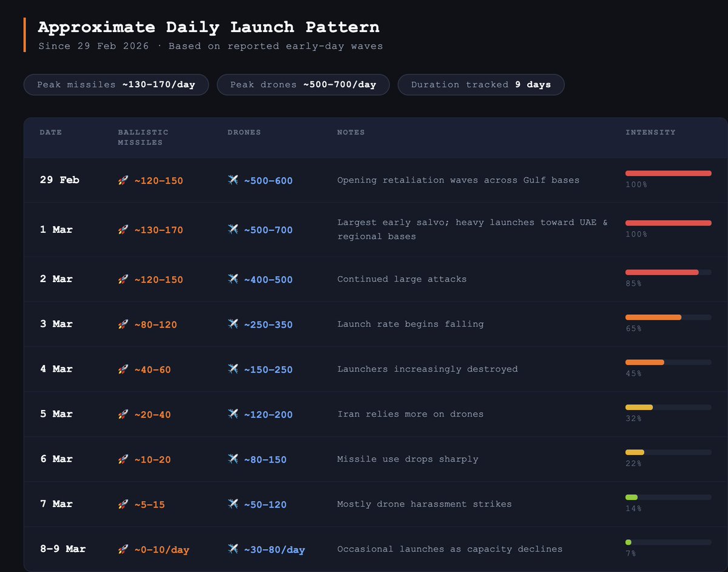Click the '29 Feb' date cell
This screenshot has height=572, width=728.
(x=59, y=180)
